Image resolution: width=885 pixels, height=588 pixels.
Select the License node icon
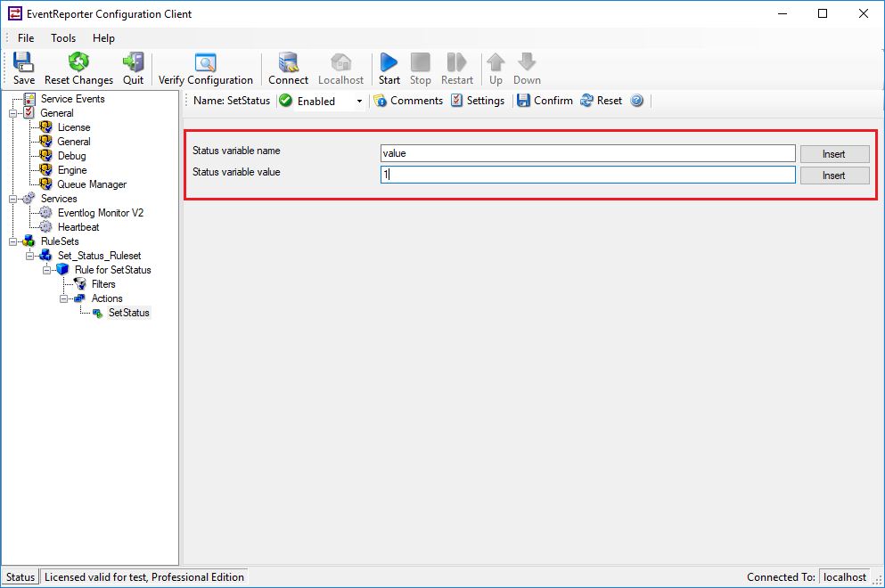[x=45, y=127]
